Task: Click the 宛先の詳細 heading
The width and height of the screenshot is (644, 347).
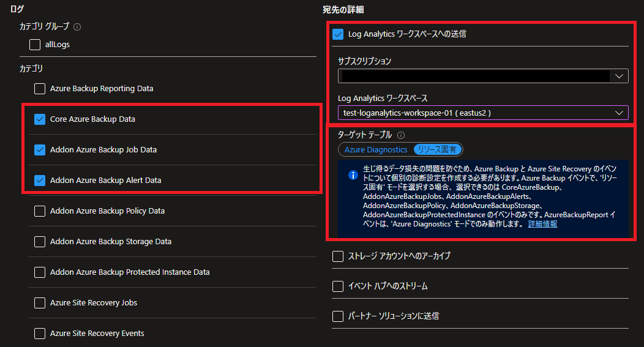Action: (343, 9)
